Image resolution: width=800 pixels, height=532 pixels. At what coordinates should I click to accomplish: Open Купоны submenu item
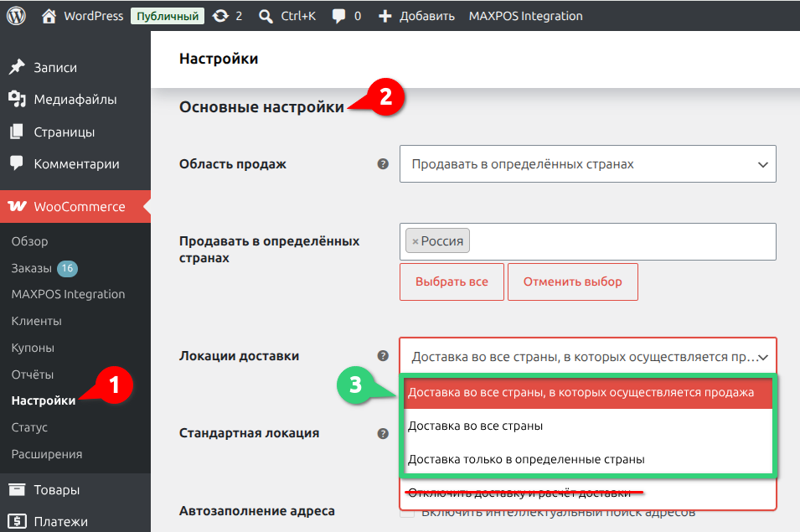click(x=33, y=348)
